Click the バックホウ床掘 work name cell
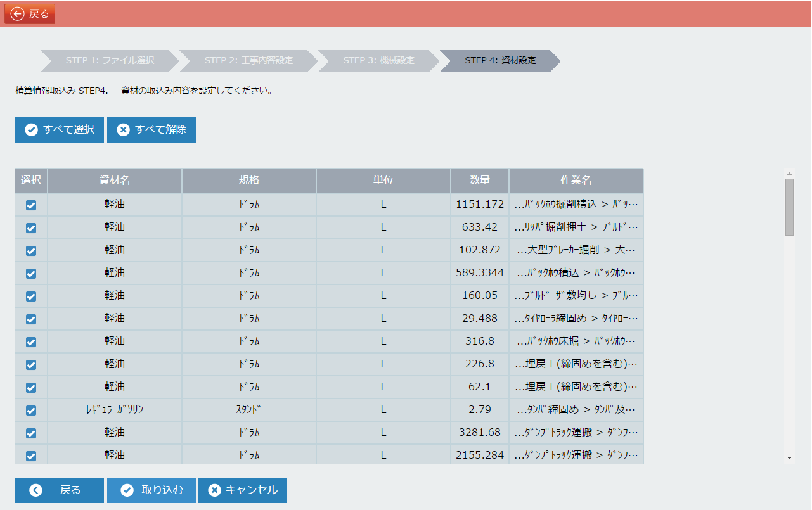Viewport: 812px width, 510px height. (576, 341)
